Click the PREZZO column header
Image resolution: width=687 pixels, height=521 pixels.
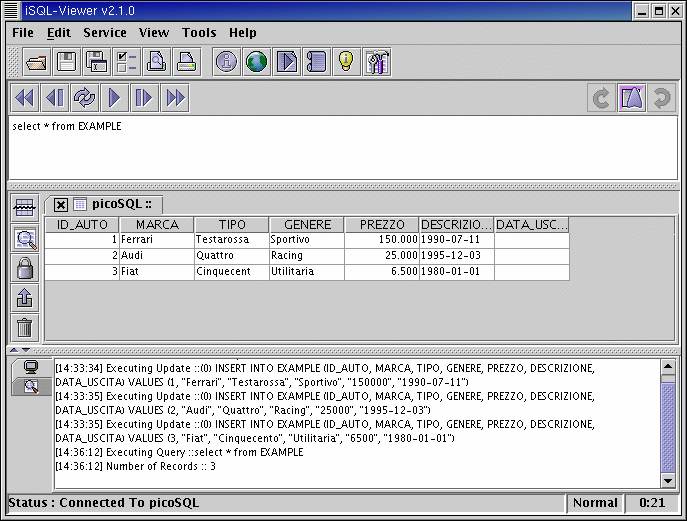click(382, 225)
